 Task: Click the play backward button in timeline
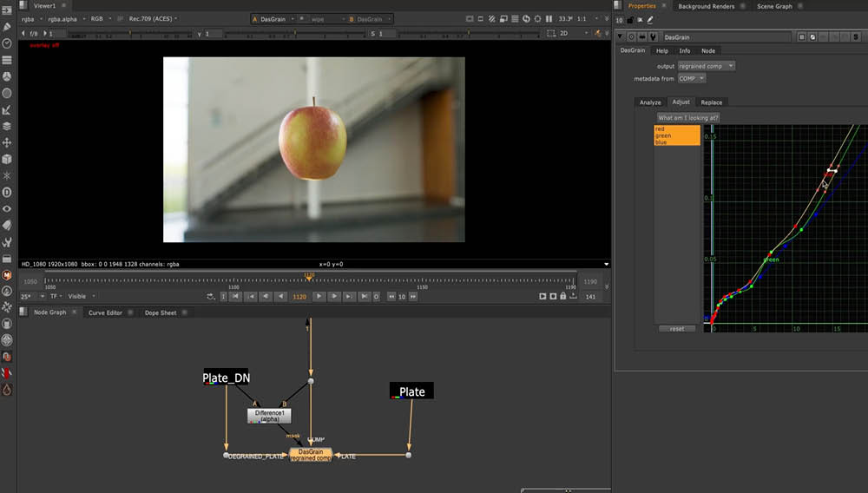tap(280, 296)
